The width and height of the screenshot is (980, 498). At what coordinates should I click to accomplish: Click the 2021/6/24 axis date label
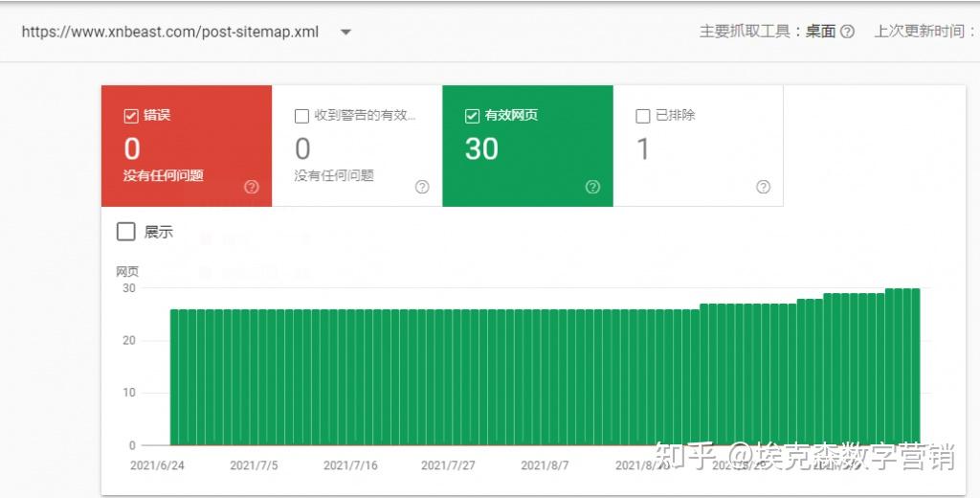click(157, 465)
